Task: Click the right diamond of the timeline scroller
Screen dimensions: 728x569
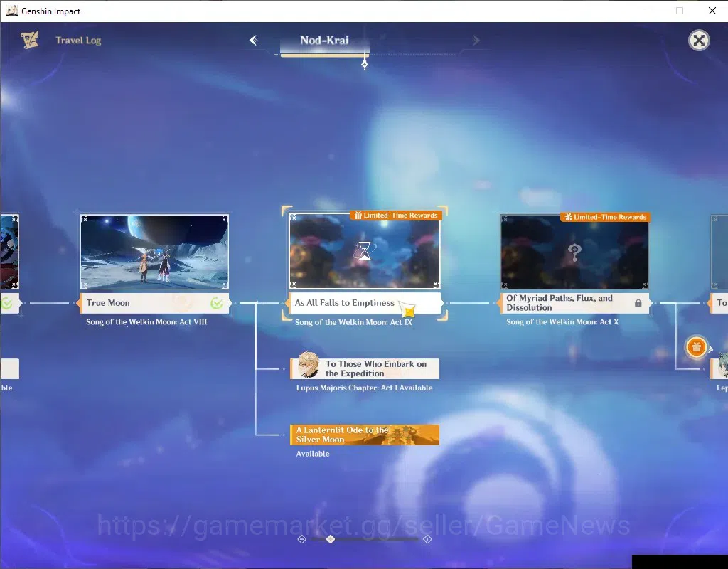Action: click(x=427, y=539)
